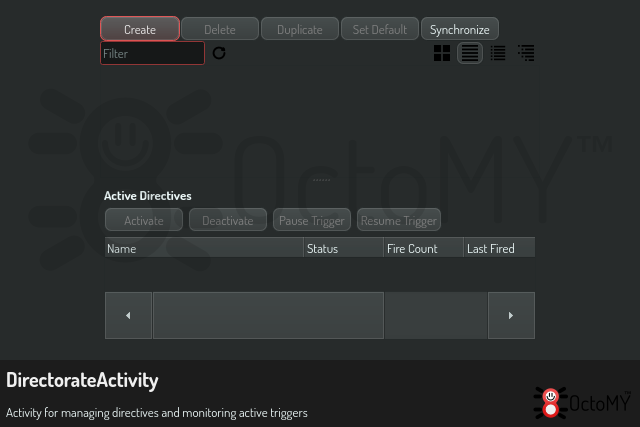Select the plain list view icon
This screenshot has height=427, width=640.
(470, 53)
